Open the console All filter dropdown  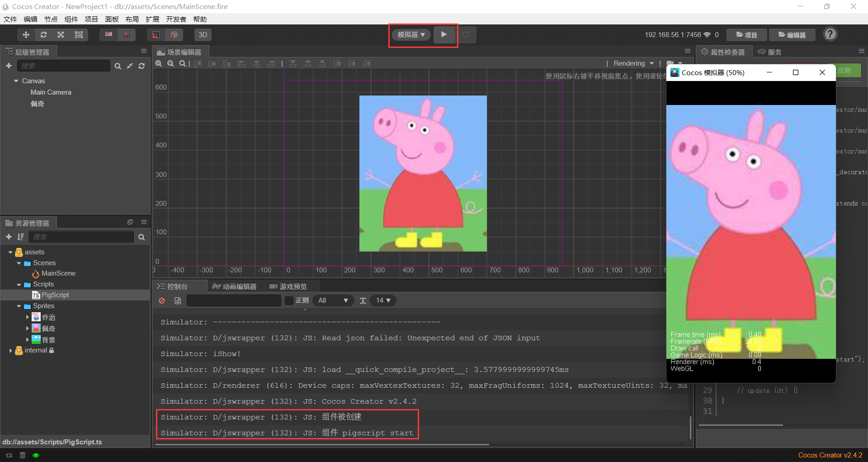333,300
